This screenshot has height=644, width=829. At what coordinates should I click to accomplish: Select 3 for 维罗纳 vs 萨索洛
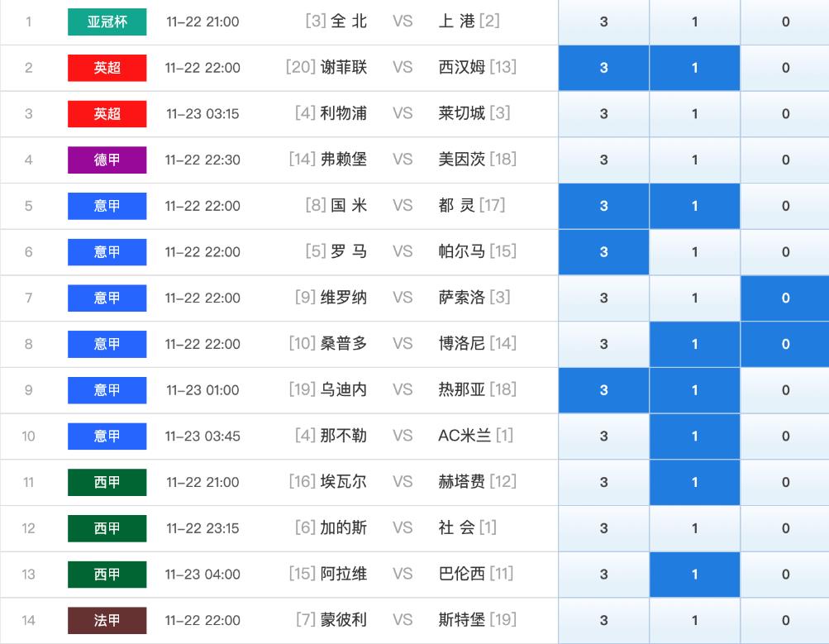click(604, 298)
